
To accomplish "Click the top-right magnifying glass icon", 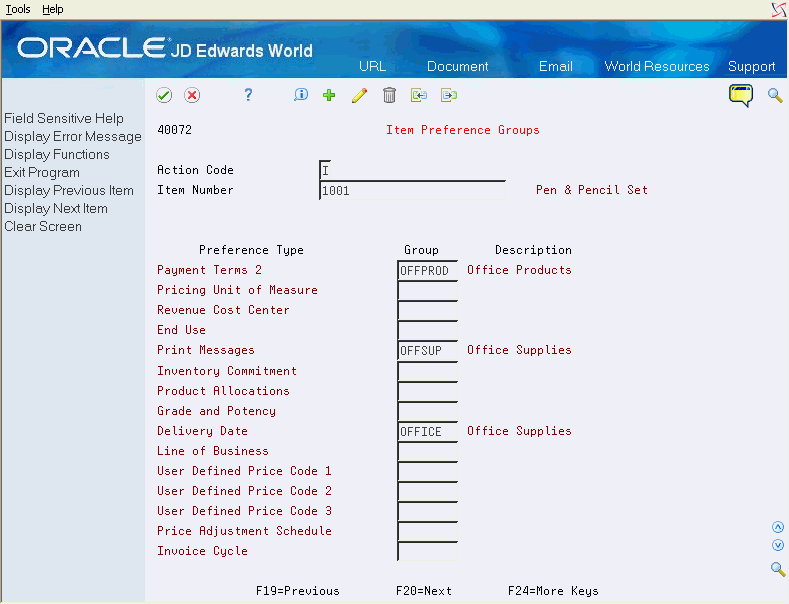I will point(775,95).
